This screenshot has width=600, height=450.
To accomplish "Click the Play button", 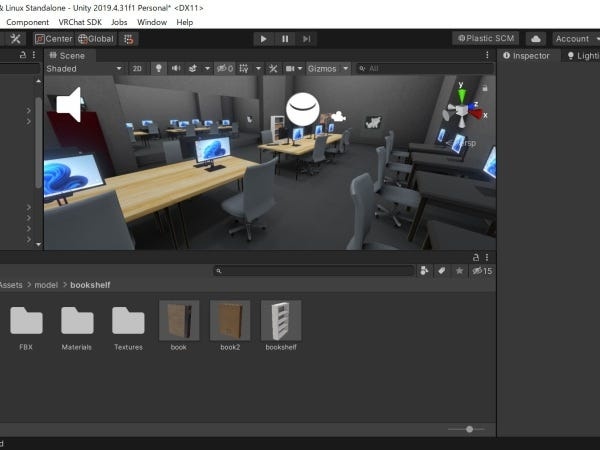I will [263, 39].
